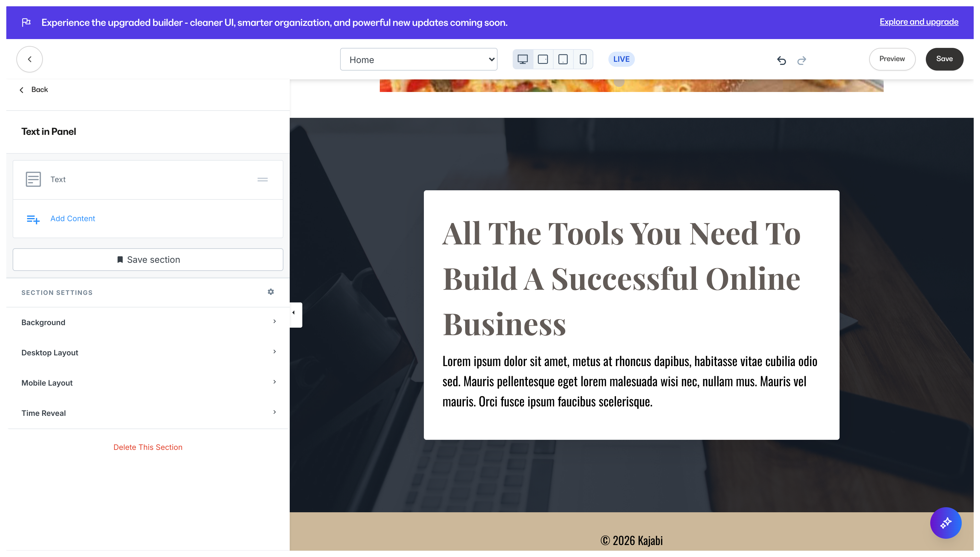Expand the Background settings

(148, 322)
